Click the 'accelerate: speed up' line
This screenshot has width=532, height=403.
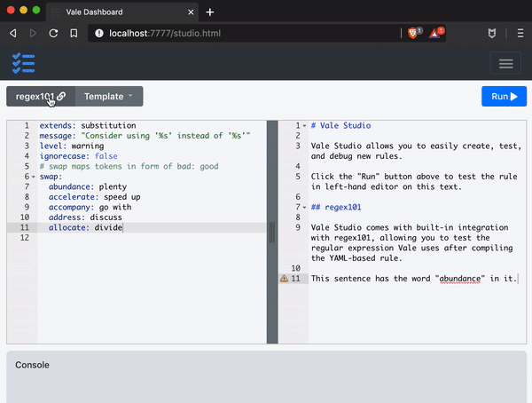tap(94, 197)
